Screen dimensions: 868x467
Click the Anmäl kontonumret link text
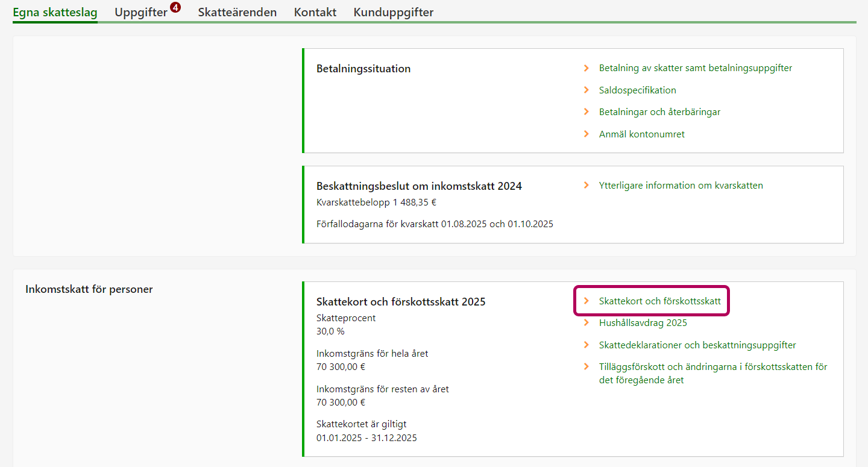pos(641,134)
